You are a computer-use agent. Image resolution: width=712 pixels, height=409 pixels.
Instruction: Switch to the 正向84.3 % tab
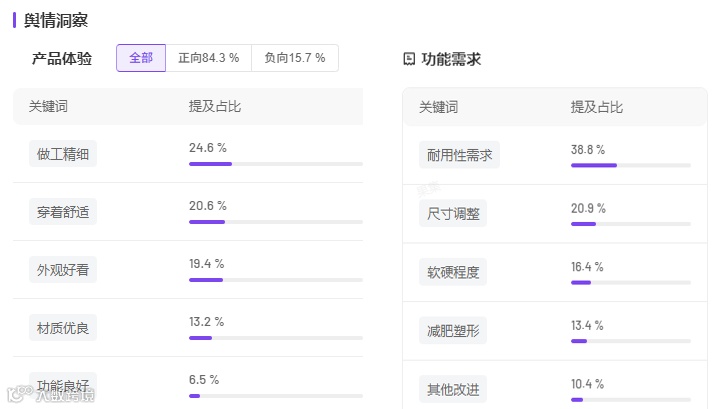208,58
